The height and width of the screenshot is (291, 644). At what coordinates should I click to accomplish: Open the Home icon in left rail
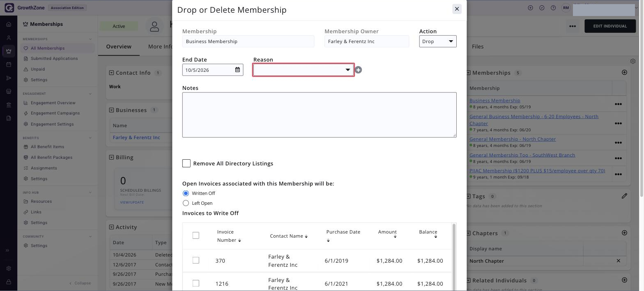pos(9,24)
